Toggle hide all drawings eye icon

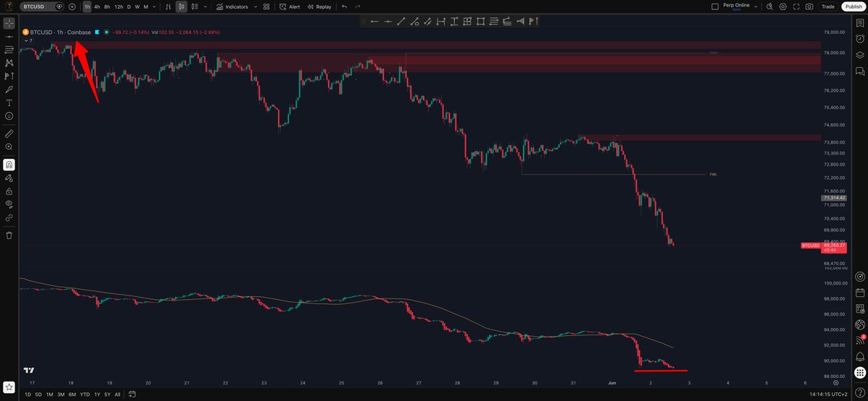(x=9, y=204)
